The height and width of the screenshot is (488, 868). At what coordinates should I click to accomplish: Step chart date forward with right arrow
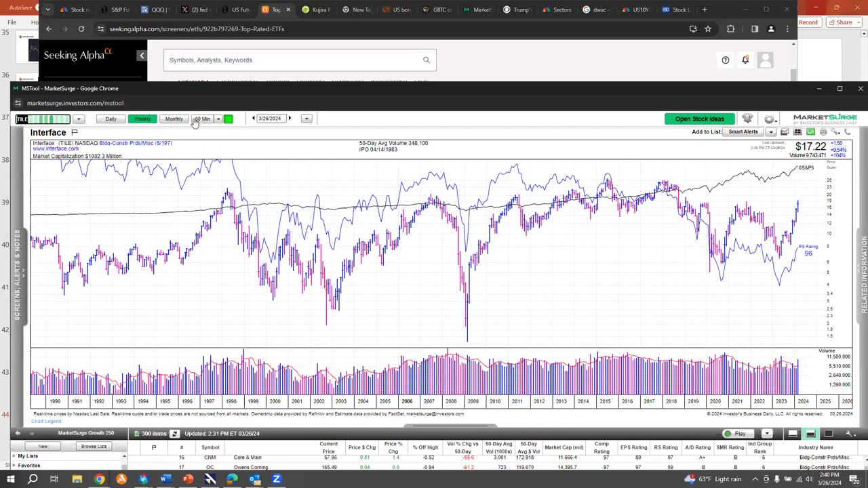coord(290,119)
